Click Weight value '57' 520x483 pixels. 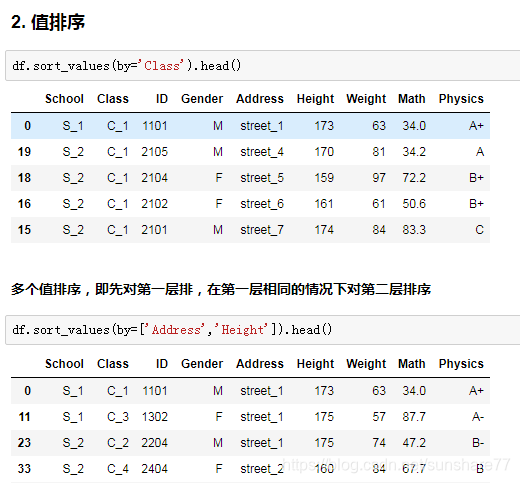click(379, 417)
